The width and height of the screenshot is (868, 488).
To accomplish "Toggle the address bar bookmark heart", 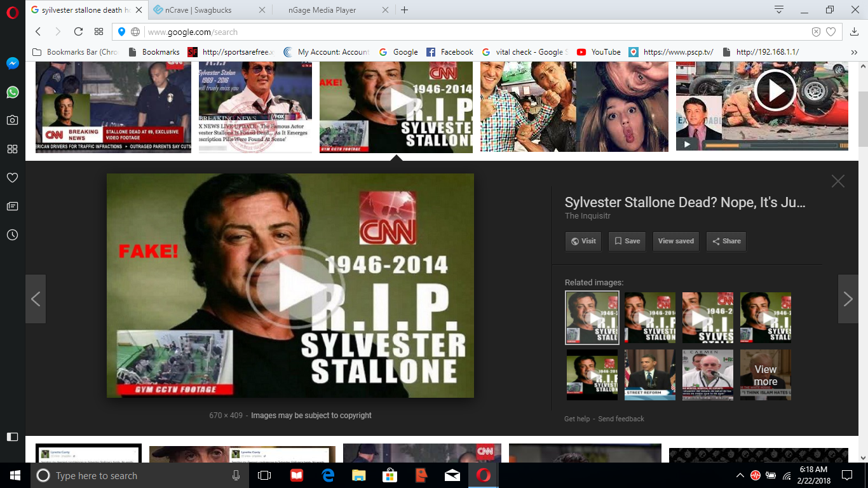I will [831, 32].
